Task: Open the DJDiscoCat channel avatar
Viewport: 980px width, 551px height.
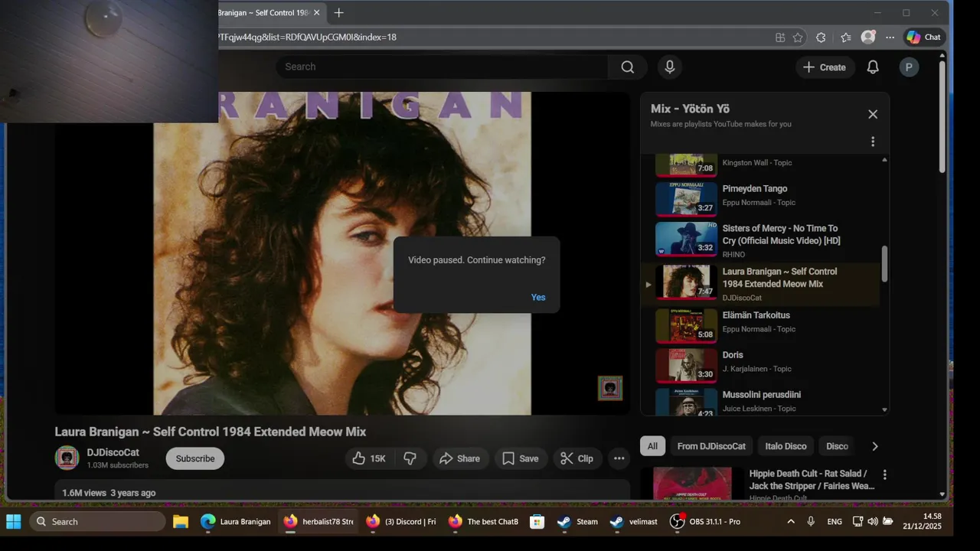Action: click(x=67, y=458)
